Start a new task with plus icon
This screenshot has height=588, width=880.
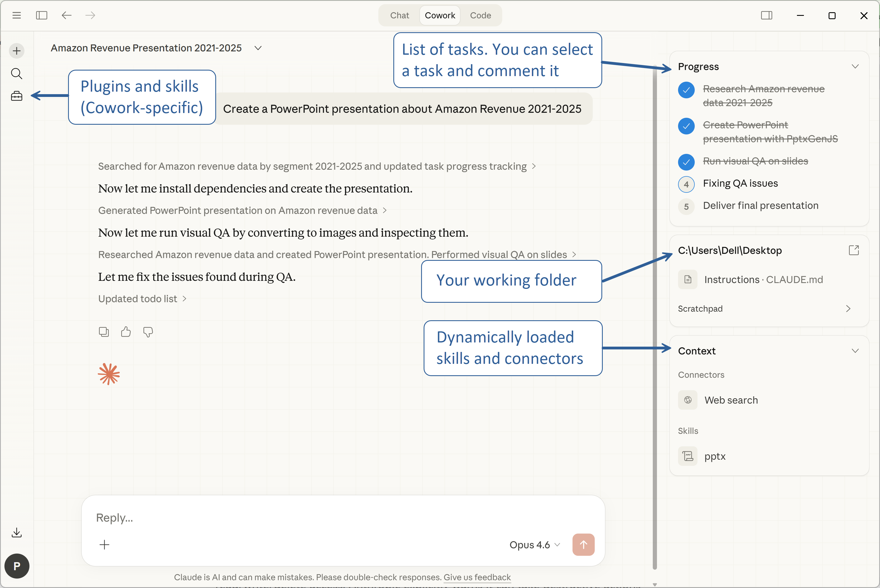[16, 51]
